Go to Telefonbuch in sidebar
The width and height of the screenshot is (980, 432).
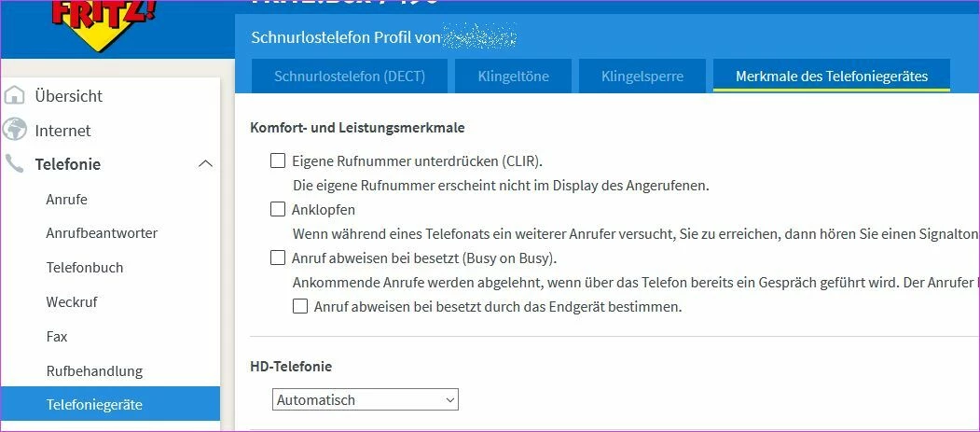85,268
